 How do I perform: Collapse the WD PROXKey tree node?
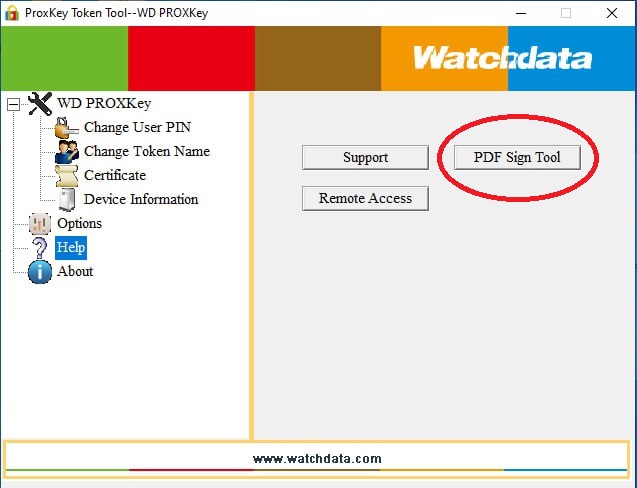coord(13,104)
